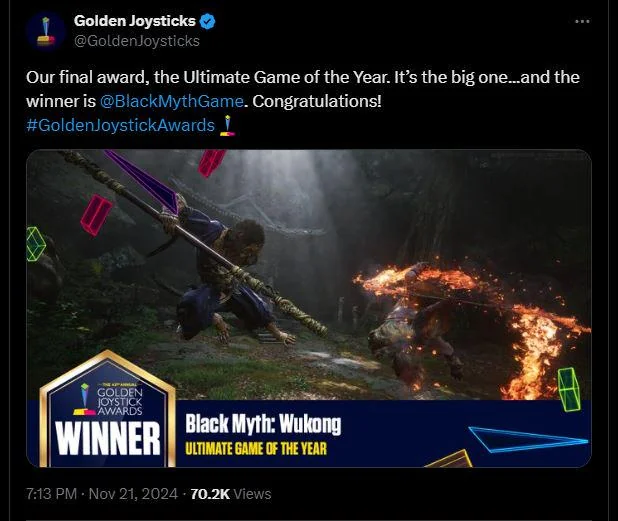Click the blue triangle graphic on banner
Image resolution: width=618 pixels, height=521 pixels.
(528, 439)
